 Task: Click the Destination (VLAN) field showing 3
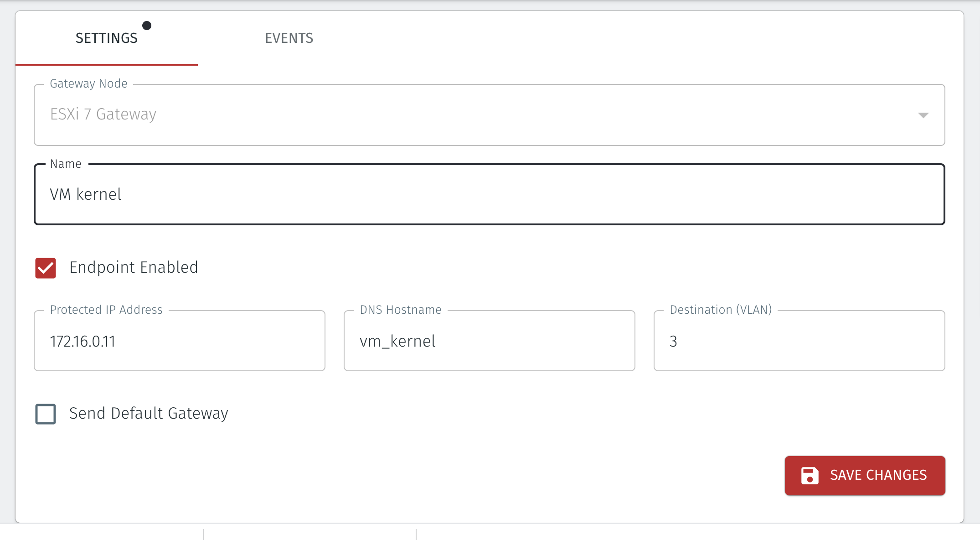click(799, 341)
